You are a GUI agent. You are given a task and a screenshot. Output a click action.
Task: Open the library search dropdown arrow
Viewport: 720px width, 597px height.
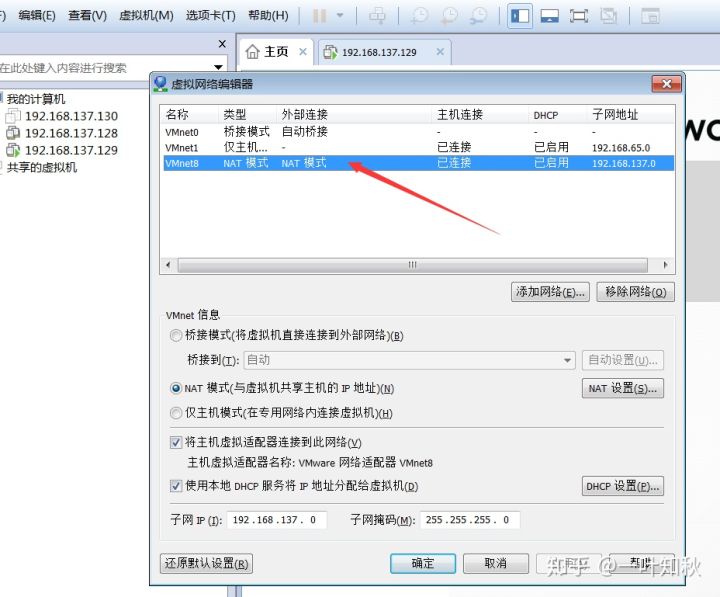point(219,68)
